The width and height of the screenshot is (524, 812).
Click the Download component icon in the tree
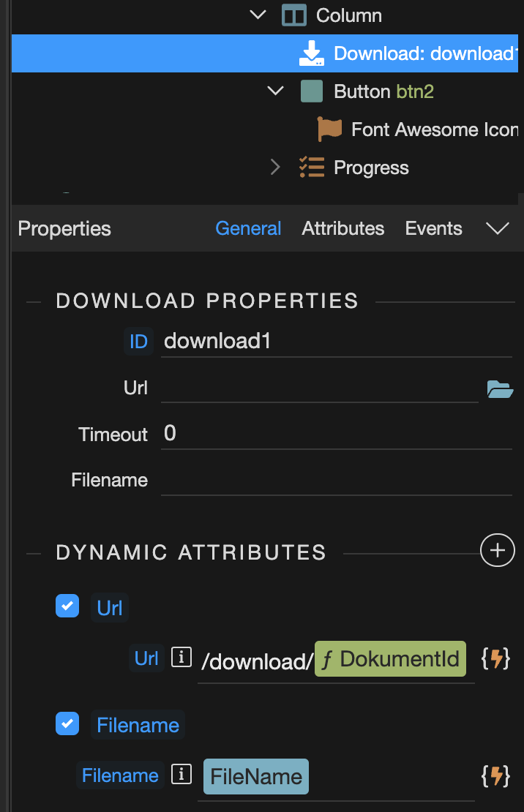tap(312, 53)
